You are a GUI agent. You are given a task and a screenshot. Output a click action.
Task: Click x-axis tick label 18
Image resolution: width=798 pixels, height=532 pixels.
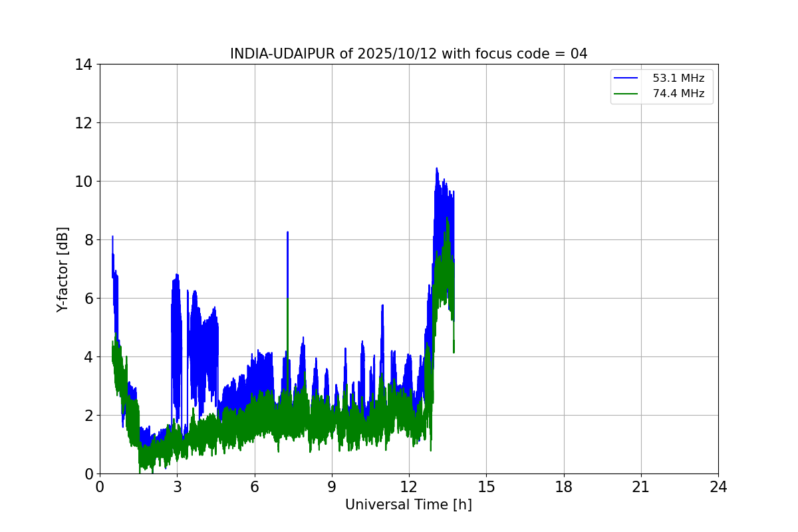tap(564, 487)
